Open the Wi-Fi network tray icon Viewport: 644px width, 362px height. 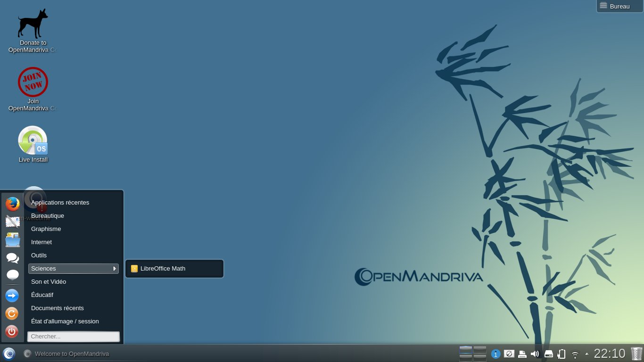pos(575,354)
